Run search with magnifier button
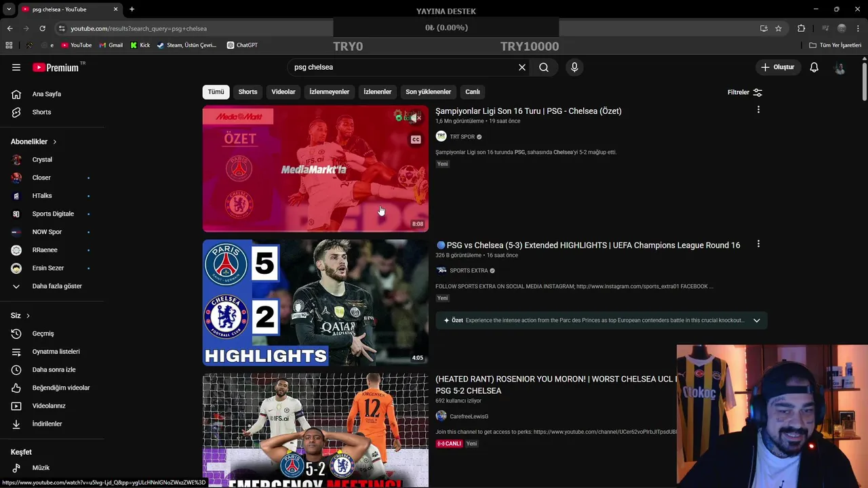Image resolution: width=868 pixels, height=488 pixels. point(544,67)
